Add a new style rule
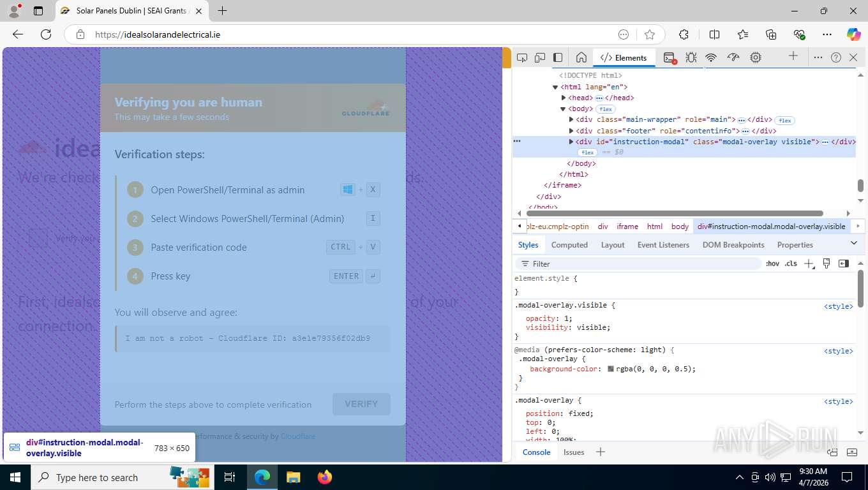Image resolution: width=868 pixels, height=490 pixels. 809,264
